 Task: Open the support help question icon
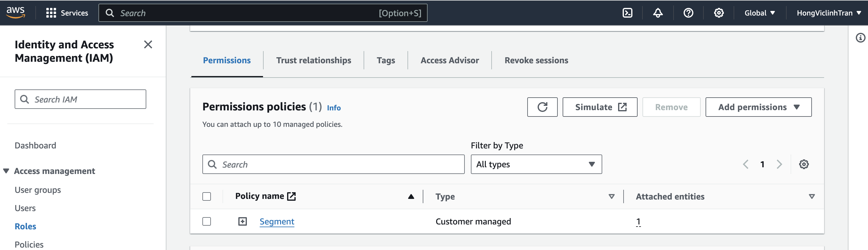(688, 13)
